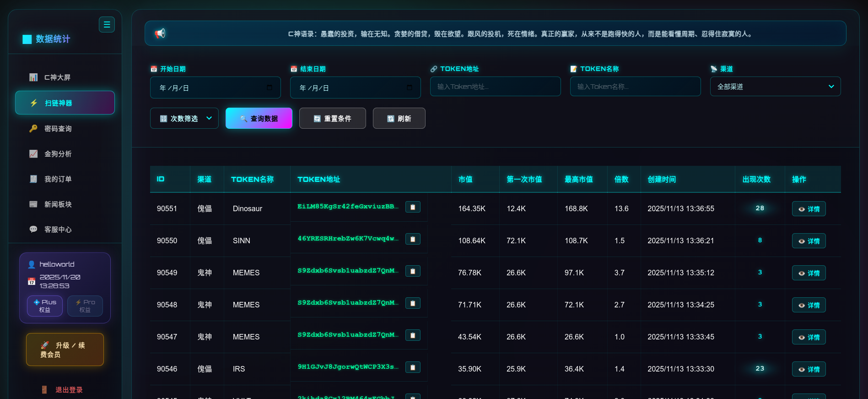868x399 pixels.
Task: Toggle Pro 权益 membership badge
Action: [85, 306]
